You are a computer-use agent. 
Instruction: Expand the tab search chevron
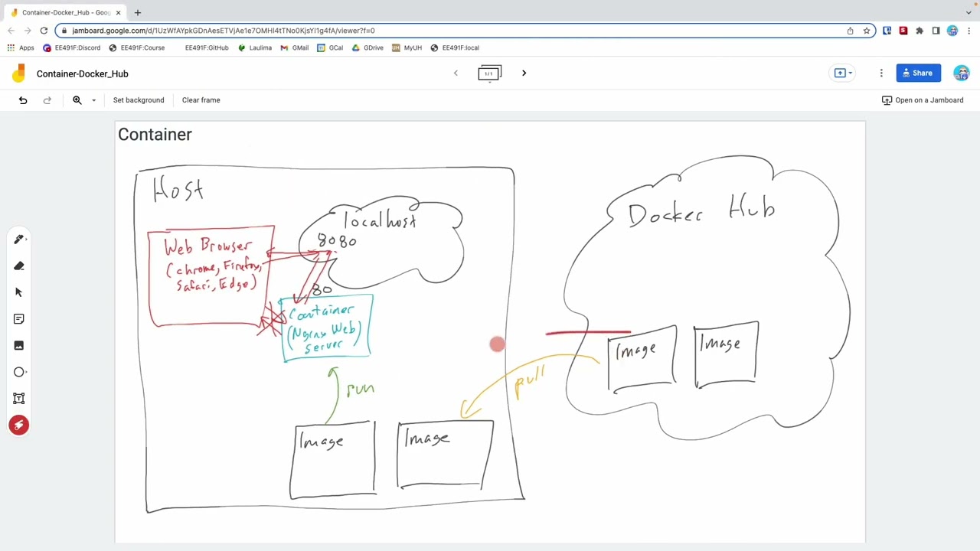click(969, 12)
